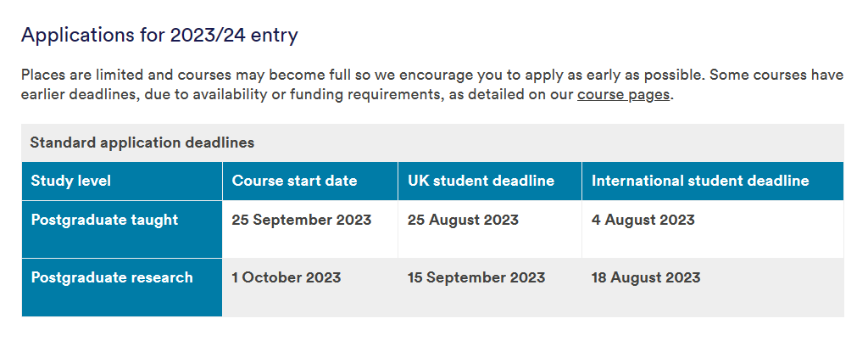Select the 'Postgraduate taught' row header
This screenshot has height=341, width=868.
[x=104, y=220]
